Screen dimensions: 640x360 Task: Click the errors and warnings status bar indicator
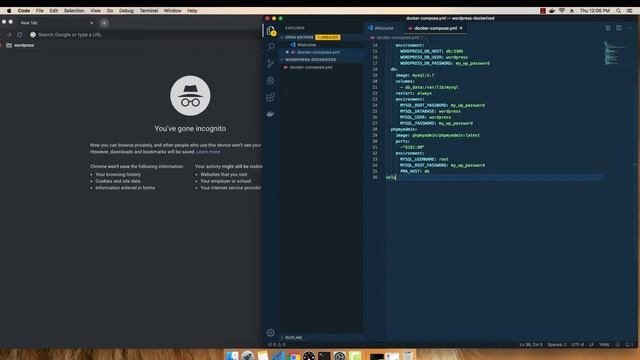pyautogui.click(x=277, y=344)
